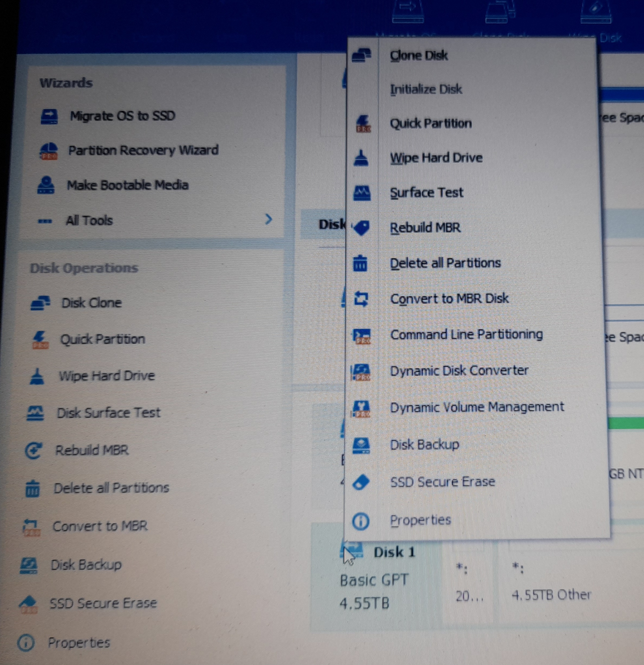Click Disk Surface Test sidebar icon
The image size is (644, 665).
click(x=35, y=413)
